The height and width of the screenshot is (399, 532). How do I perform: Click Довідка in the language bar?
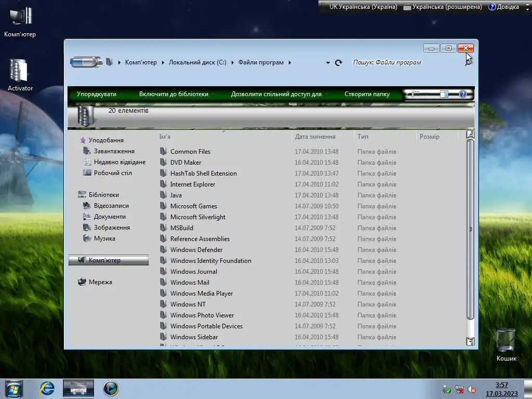(504, 7)
